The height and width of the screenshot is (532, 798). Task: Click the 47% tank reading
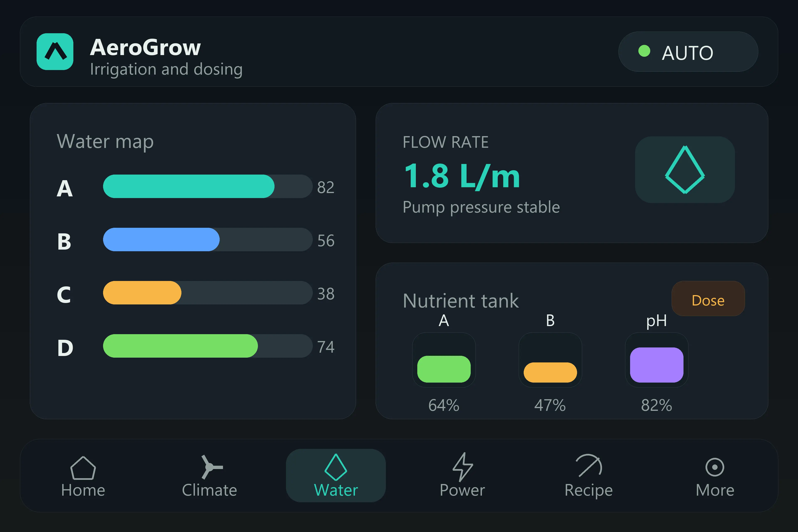click(550, 405)
